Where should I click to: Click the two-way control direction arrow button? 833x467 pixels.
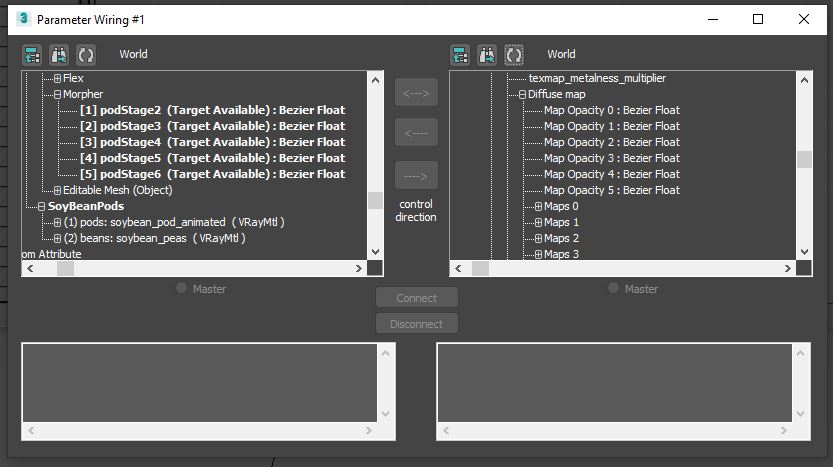coord(416,92)
